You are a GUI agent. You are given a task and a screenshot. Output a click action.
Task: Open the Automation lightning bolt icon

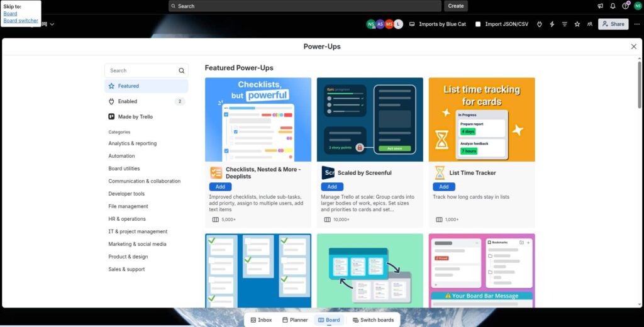(x=552, y=25)
